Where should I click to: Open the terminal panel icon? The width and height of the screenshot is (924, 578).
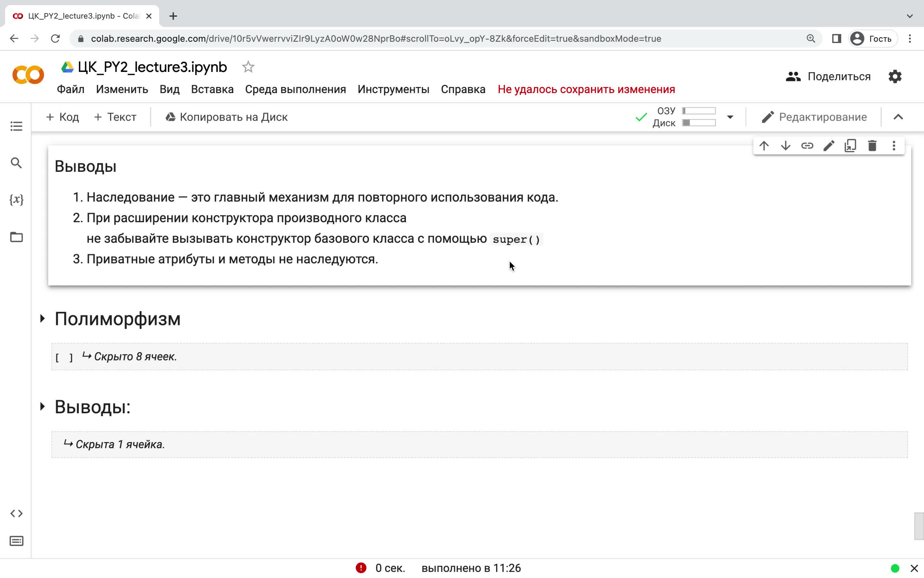click(16, 541)
